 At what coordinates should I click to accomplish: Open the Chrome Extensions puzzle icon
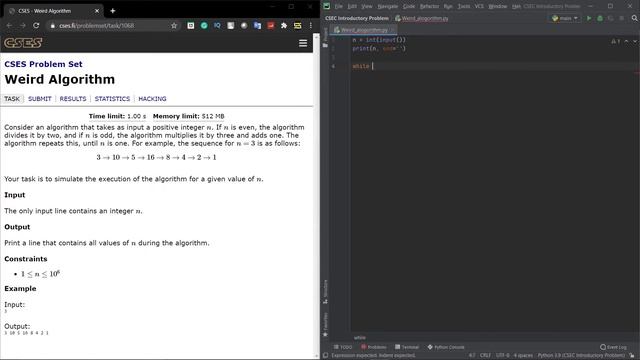point(284,25)
